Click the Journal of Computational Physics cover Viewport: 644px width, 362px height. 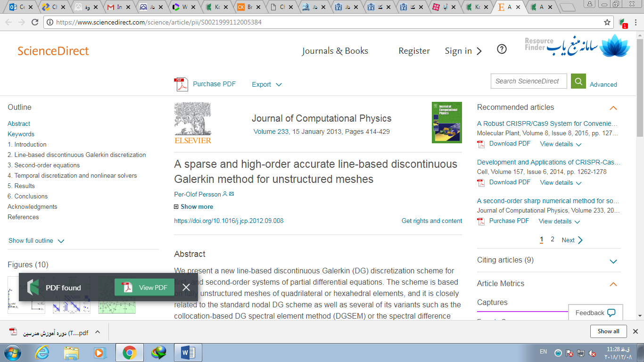(x=446, y=123)
